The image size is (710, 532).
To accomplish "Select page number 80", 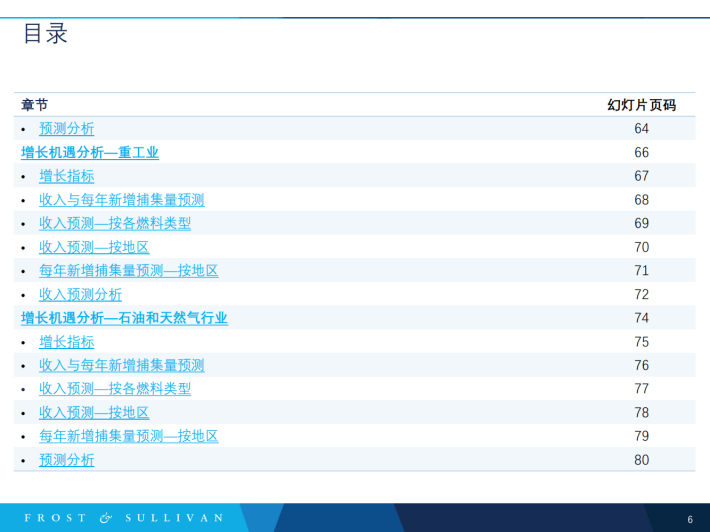I will [642, 460].
